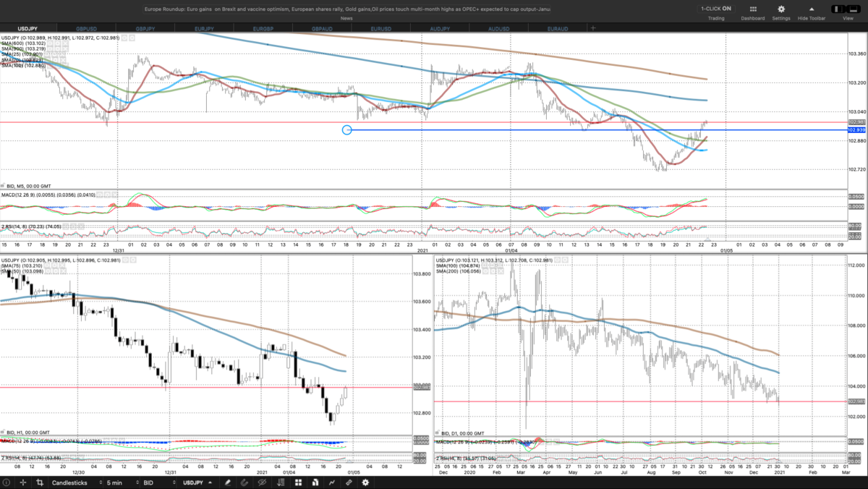Click the magnet snap icon
The width and height of the screenshot is (868, 489).
[245, 482]
